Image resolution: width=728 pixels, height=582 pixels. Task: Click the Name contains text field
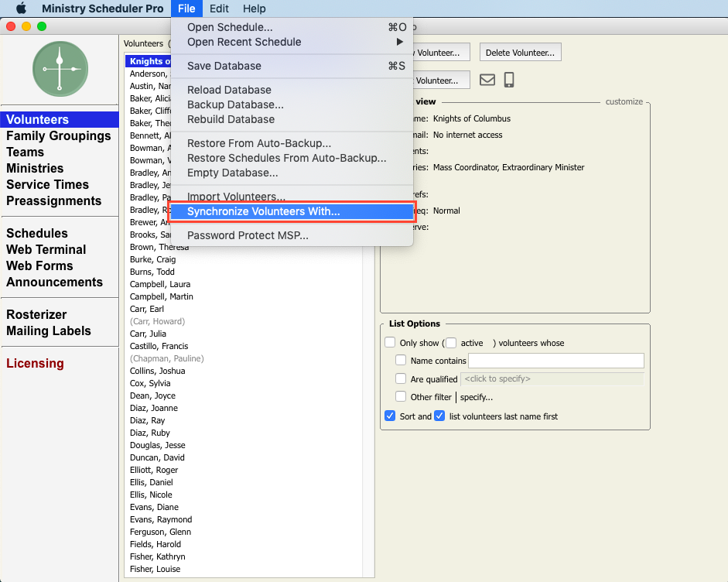[555, 361]
